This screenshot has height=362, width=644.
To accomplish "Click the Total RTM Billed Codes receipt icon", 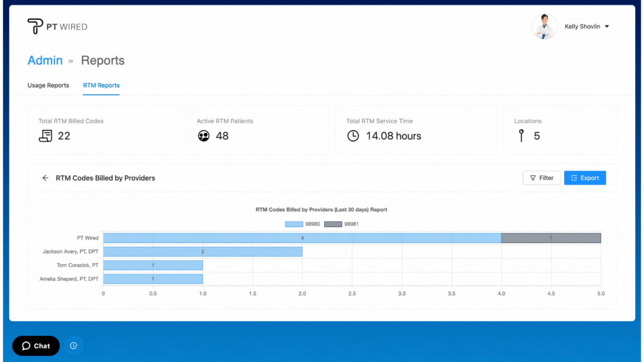I will point(45,136).
